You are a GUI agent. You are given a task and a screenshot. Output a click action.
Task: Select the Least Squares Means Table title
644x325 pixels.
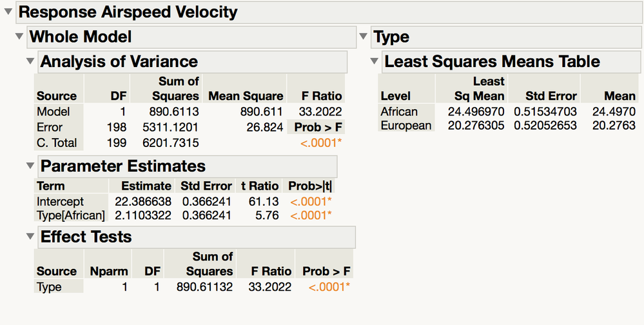tap(492, 61)
